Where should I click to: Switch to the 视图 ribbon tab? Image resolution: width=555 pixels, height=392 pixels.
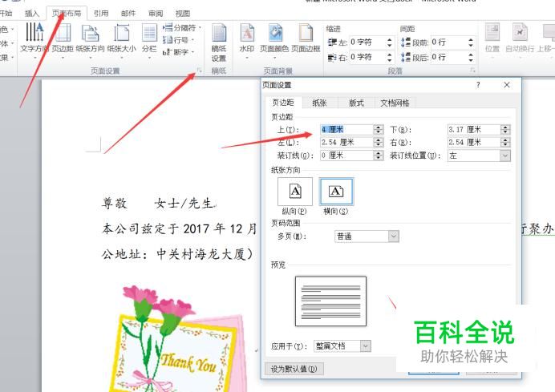[x=183, y=14]
